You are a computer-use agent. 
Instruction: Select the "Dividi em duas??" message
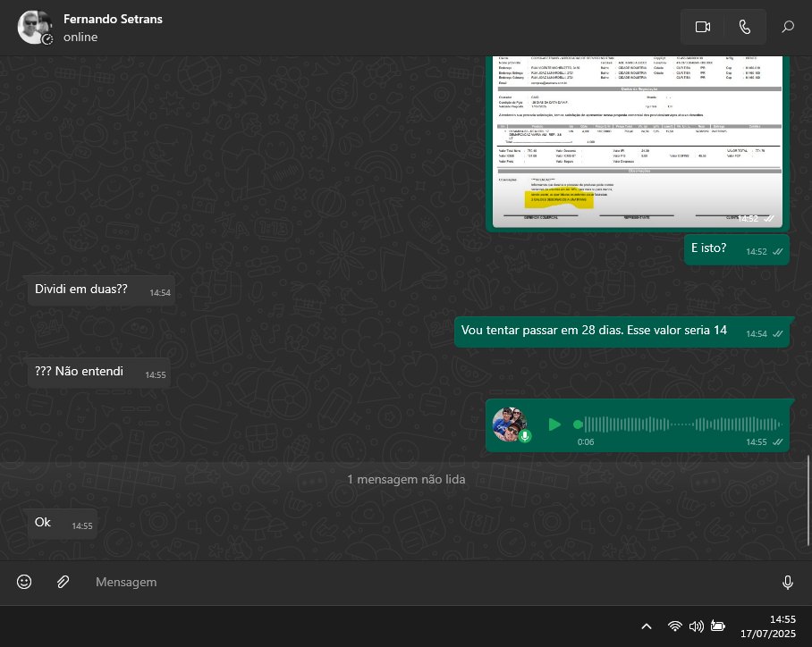[x=81, y=290]
